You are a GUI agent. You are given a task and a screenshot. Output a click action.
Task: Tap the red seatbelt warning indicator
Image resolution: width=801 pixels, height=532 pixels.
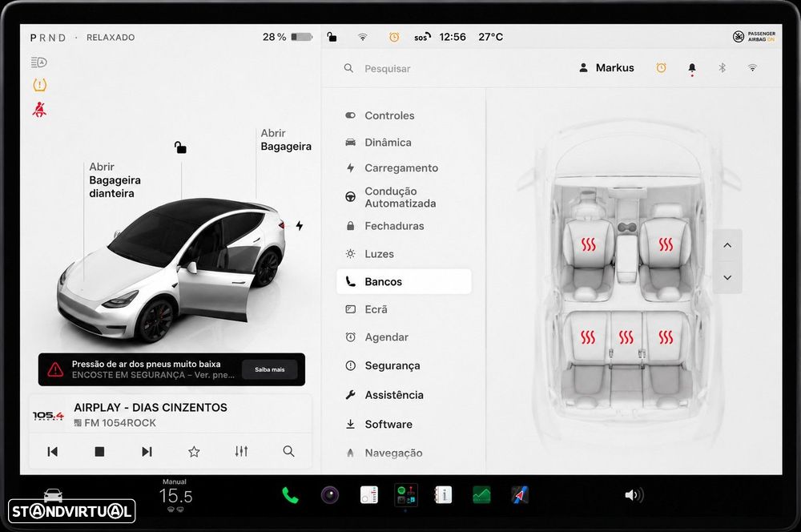coord(39,109)
